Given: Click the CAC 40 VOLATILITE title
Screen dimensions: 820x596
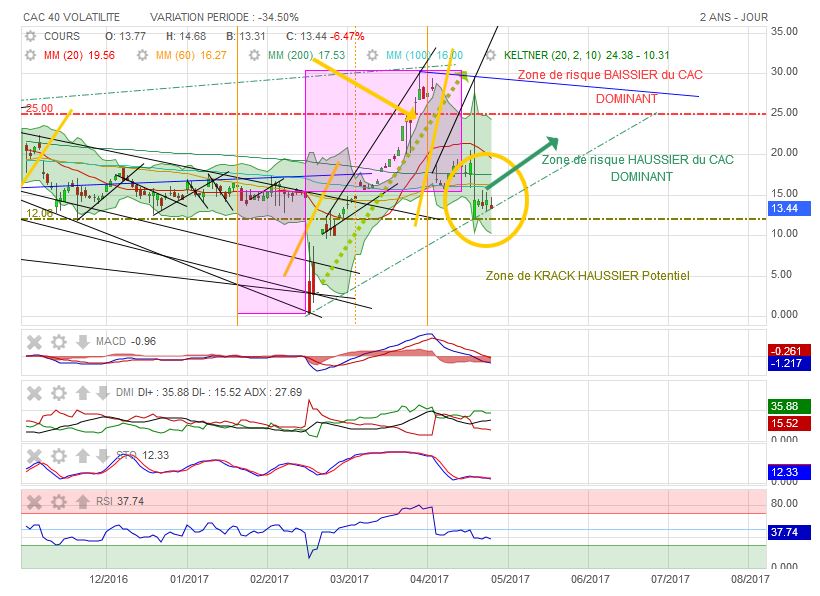Looking at the screenshot, I should pyautogui.click(x=72, y=17).
